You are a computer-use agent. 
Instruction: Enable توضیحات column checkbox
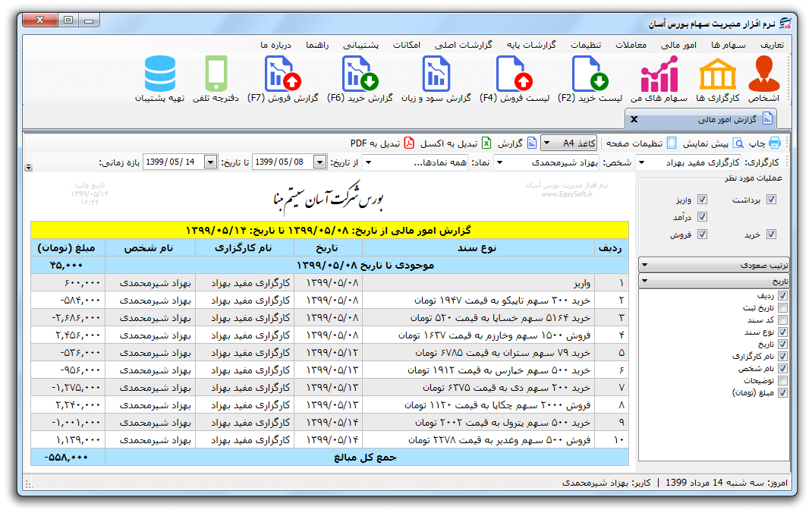pos(782,380)
